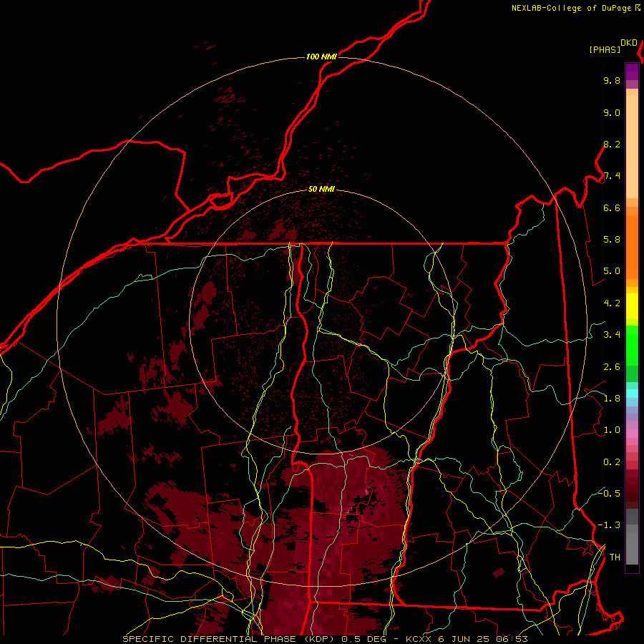Click the 50 NMI range ring label

(321, 190)
